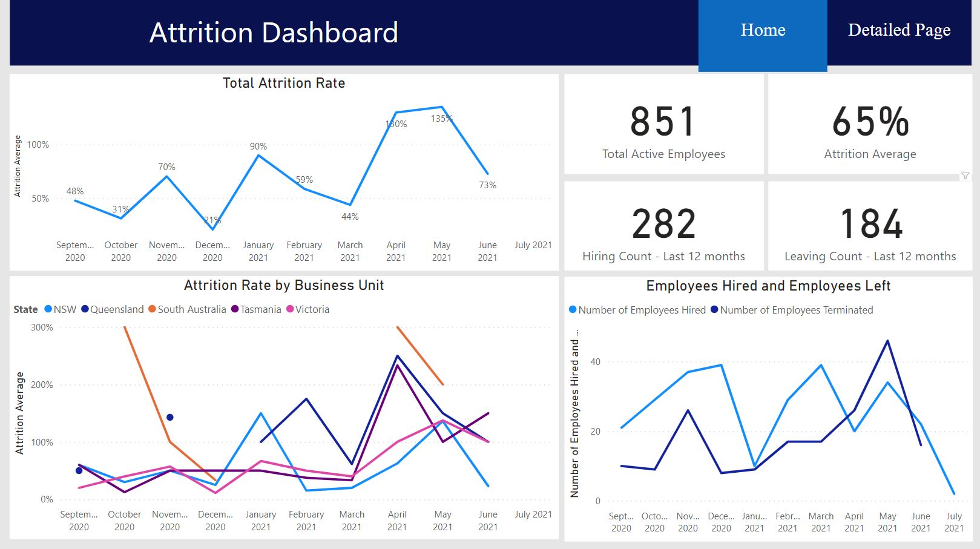Click the Attrition Rate by Business Unit title
Image resolution: width=980 pixels, height=549 pixels.
coord(284,286)
